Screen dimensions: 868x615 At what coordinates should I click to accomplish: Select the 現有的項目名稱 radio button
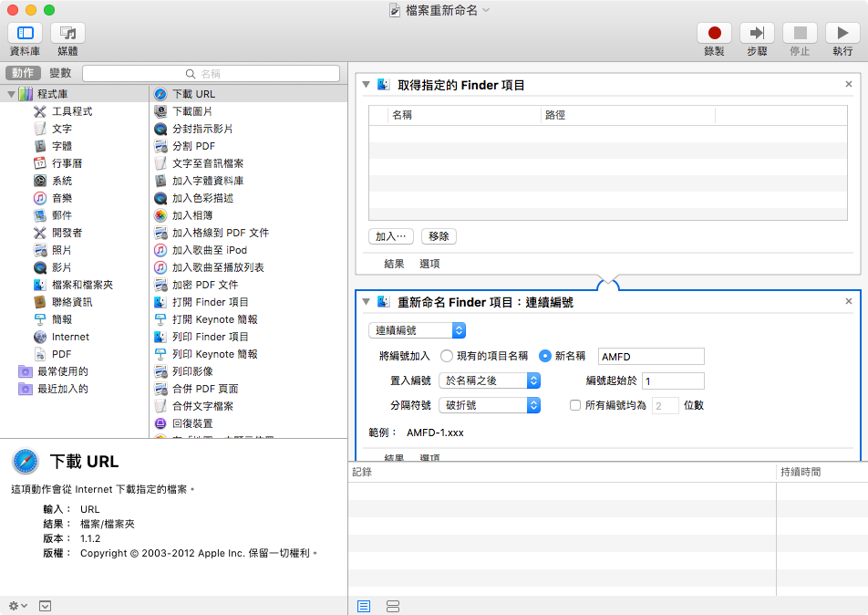coord(447,357)
